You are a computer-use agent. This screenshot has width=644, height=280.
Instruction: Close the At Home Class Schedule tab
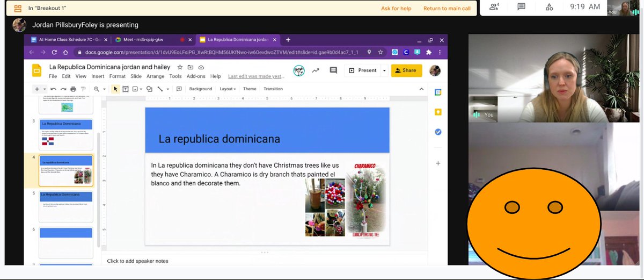pyautogui.click(x=106, y=40)
